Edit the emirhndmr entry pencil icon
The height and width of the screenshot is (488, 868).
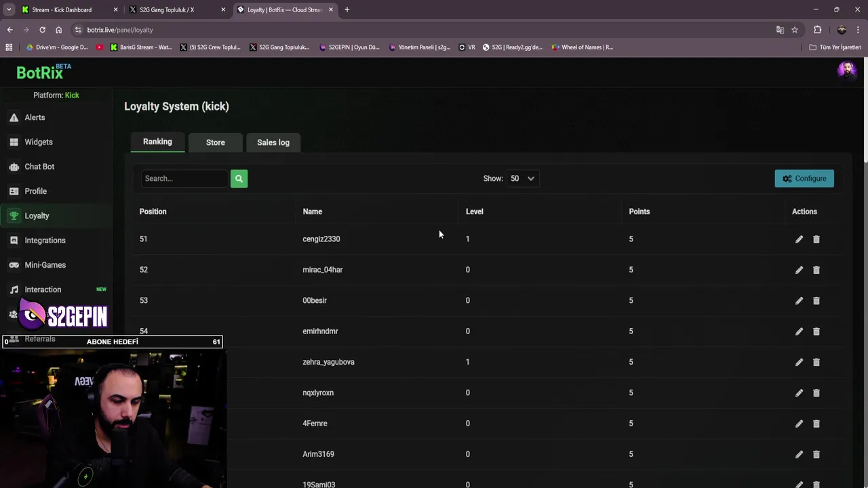tap(799, 331)
